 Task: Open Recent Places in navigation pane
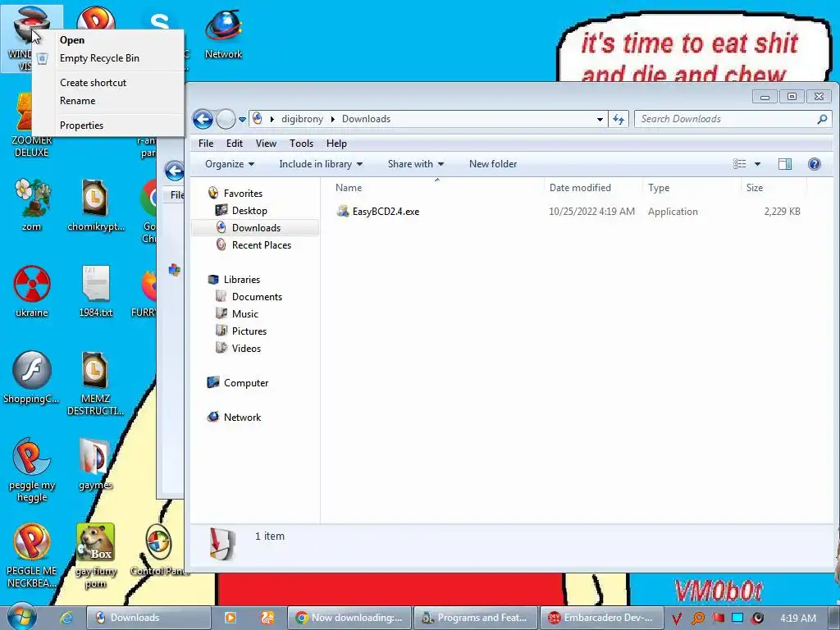262,244
